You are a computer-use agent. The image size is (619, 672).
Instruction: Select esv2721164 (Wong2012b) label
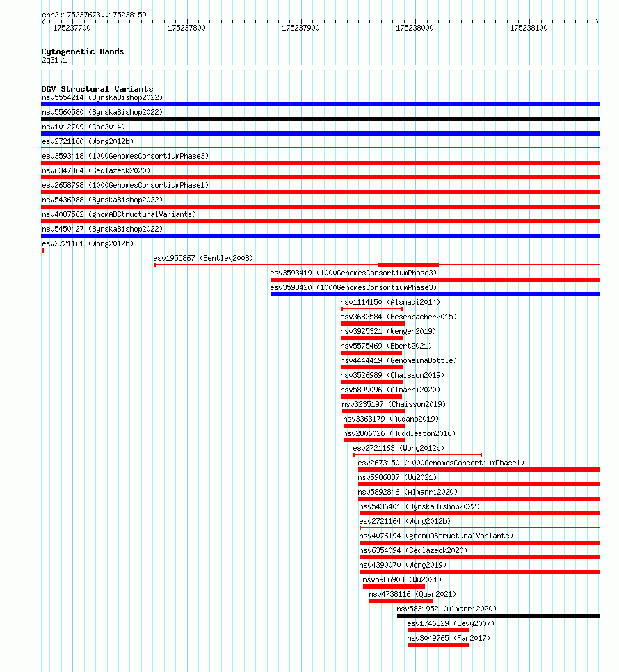point(405,521)
